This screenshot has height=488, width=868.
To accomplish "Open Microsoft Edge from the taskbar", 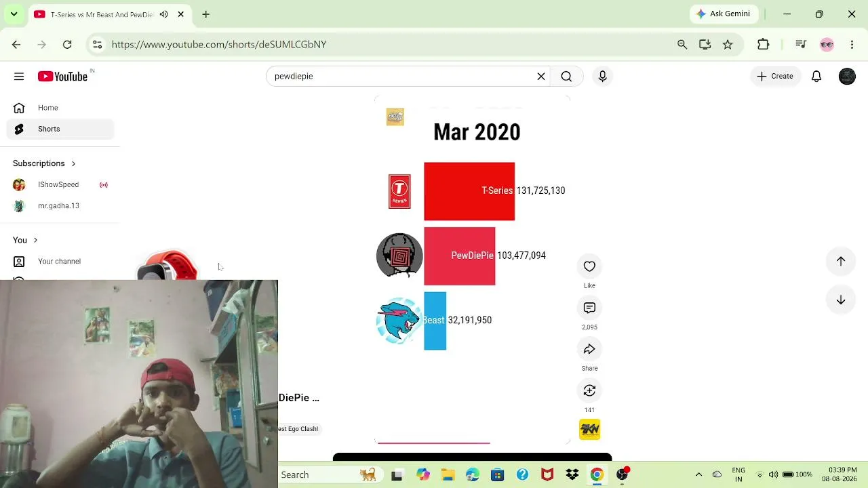I will pyautogui.click(x=473, y=475).
